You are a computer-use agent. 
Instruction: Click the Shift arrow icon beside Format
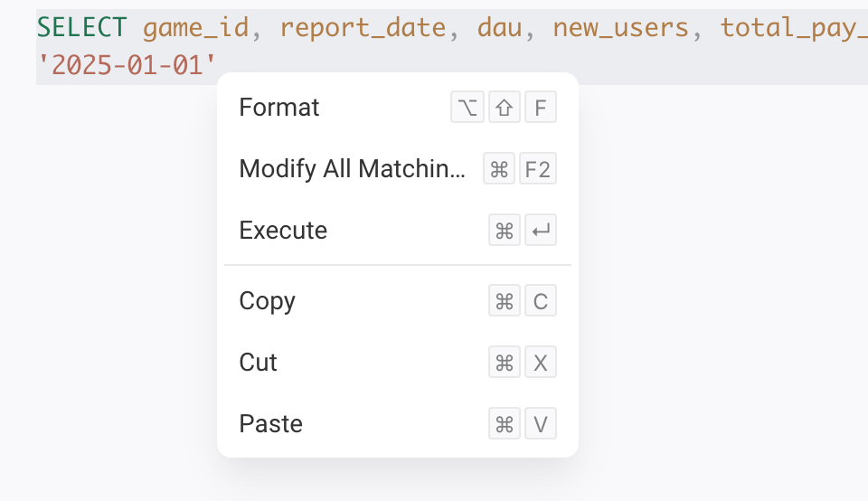[x=504, y=108]
